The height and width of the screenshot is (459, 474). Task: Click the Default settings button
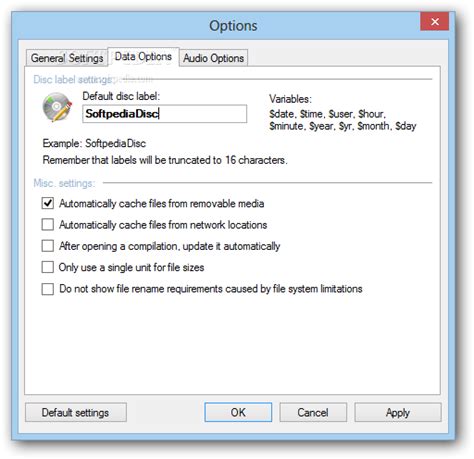pos(76,413)
